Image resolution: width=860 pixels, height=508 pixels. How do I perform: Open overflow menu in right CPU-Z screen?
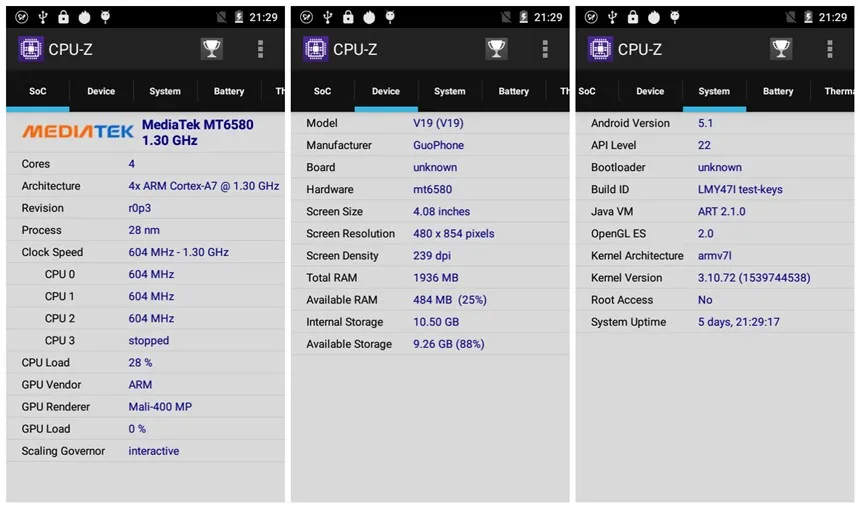(x=829, y=49)
